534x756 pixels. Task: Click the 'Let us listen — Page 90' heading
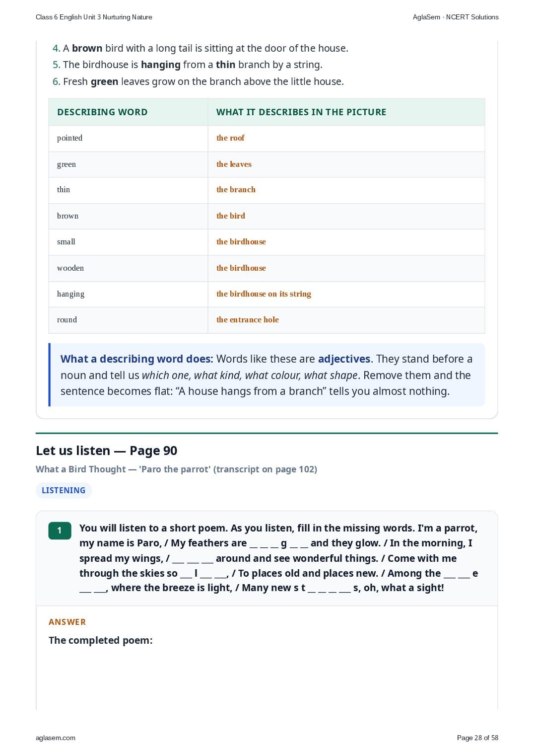coord(106,451)
